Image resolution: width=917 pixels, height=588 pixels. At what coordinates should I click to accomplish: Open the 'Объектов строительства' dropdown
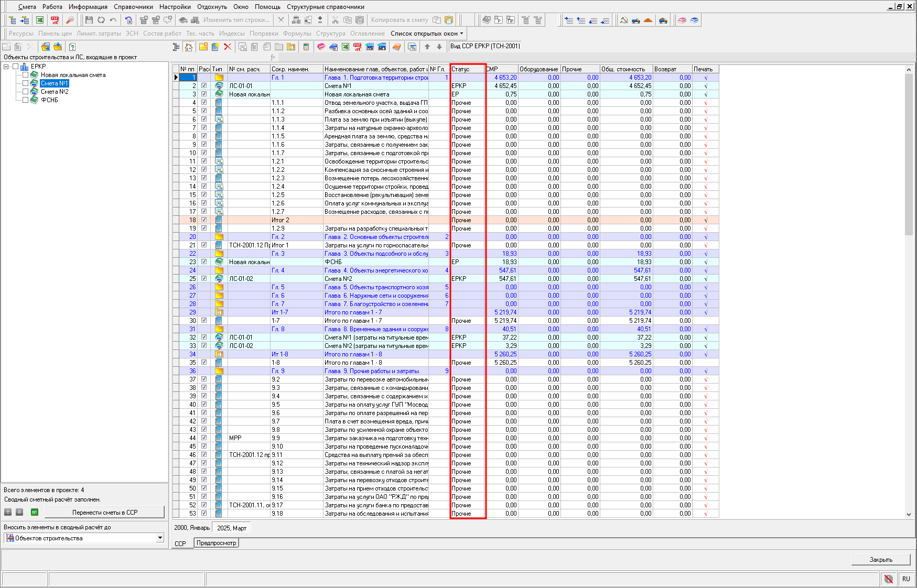click(x=160, y=538)
